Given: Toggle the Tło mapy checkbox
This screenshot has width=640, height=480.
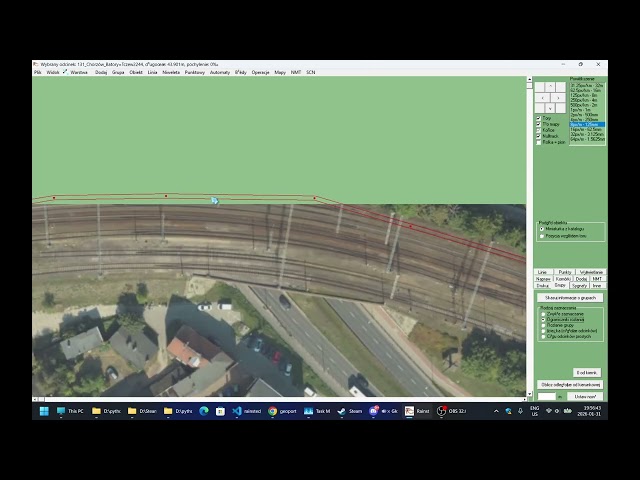Looking at the screenshot, I should click(x=538, y=124).
